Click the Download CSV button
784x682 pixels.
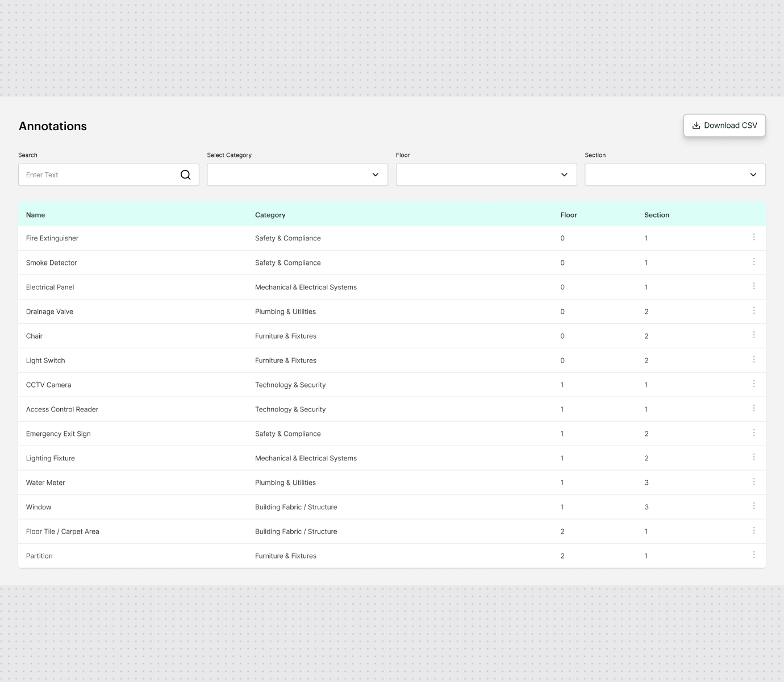pos(724,126)
